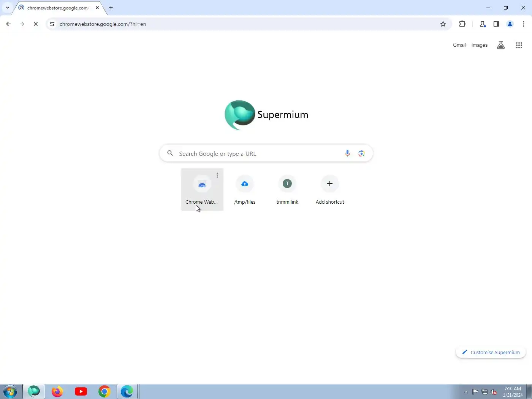Click the magnifier search icon
The image size is (532, 399).
(x=170, y=153)
